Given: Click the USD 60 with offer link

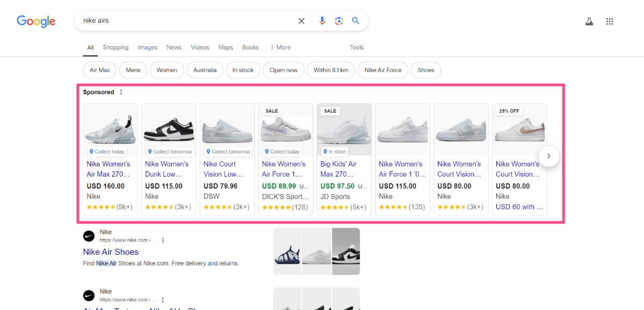Looking at the screenshot, I should point(519,207).
